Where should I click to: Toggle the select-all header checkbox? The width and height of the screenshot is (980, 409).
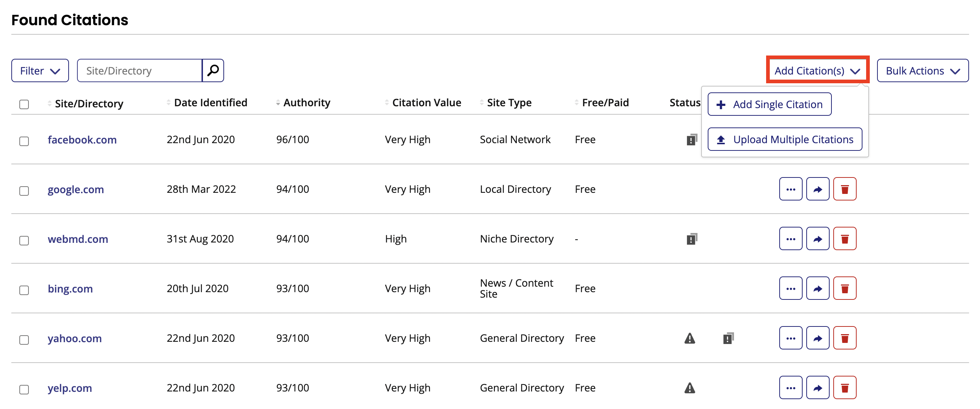[x=24, y=104]
